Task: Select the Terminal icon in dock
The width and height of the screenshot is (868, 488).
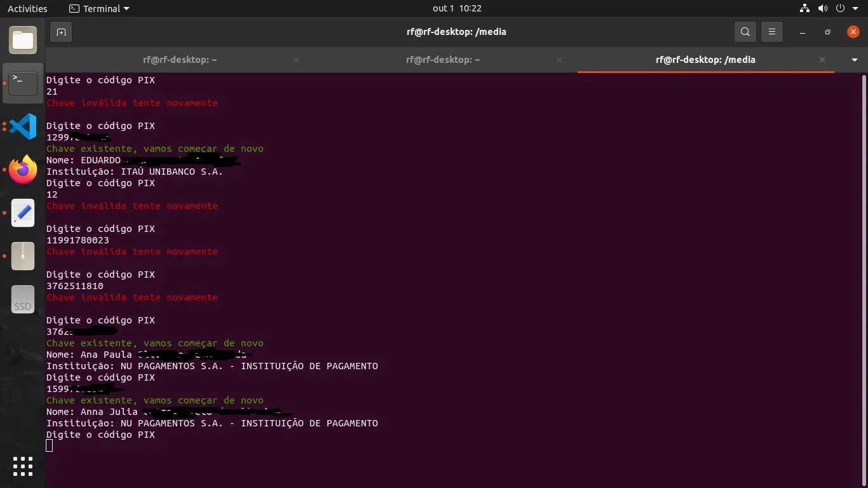Action: click(x=23, y=83)
